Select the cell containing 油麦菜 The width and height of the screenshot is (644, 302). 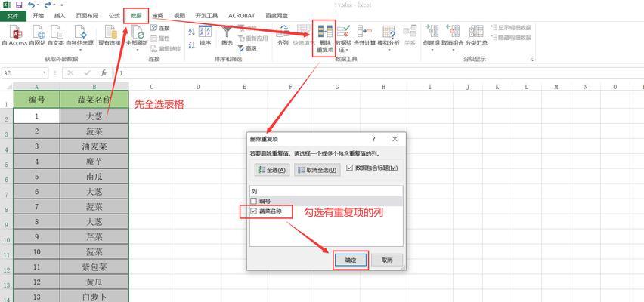(x=94, y=146)
